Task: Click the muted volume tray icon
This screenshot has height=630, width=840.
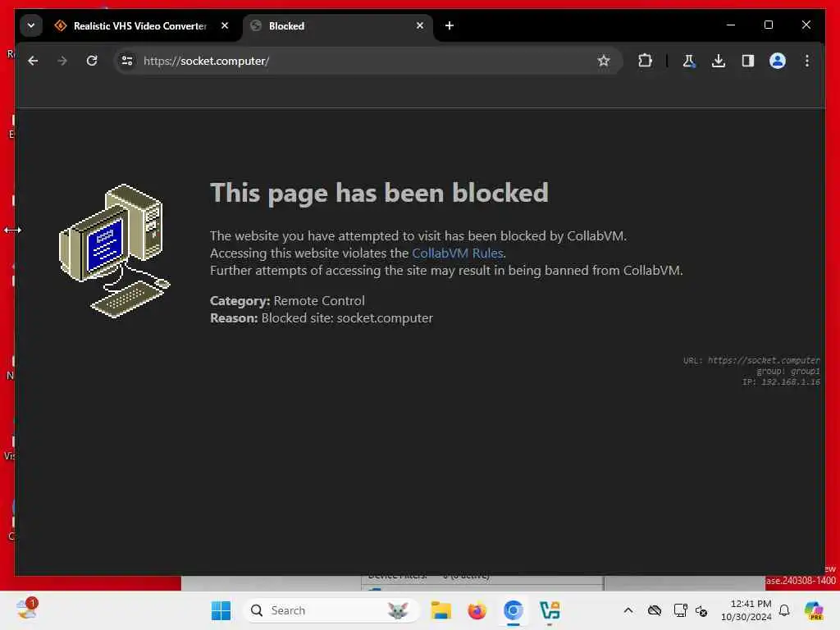Action: click(701, 610)
